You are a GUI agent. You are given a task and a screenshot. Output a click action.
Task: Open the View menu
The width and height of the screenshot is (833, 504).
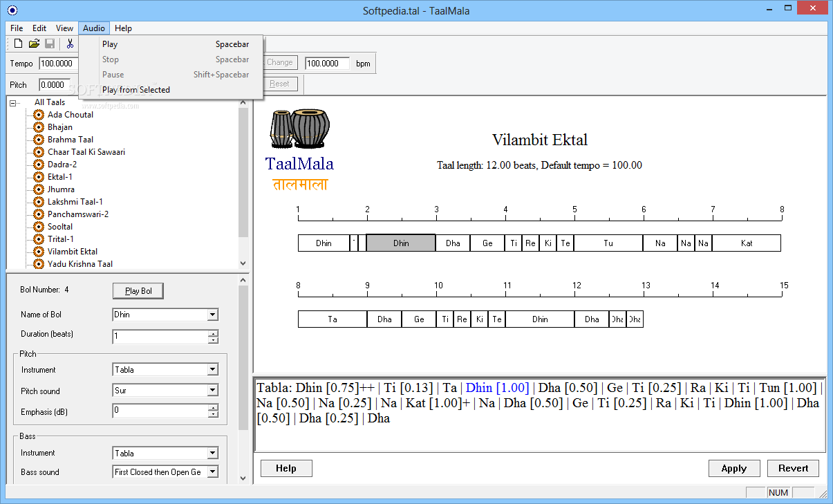64,28
